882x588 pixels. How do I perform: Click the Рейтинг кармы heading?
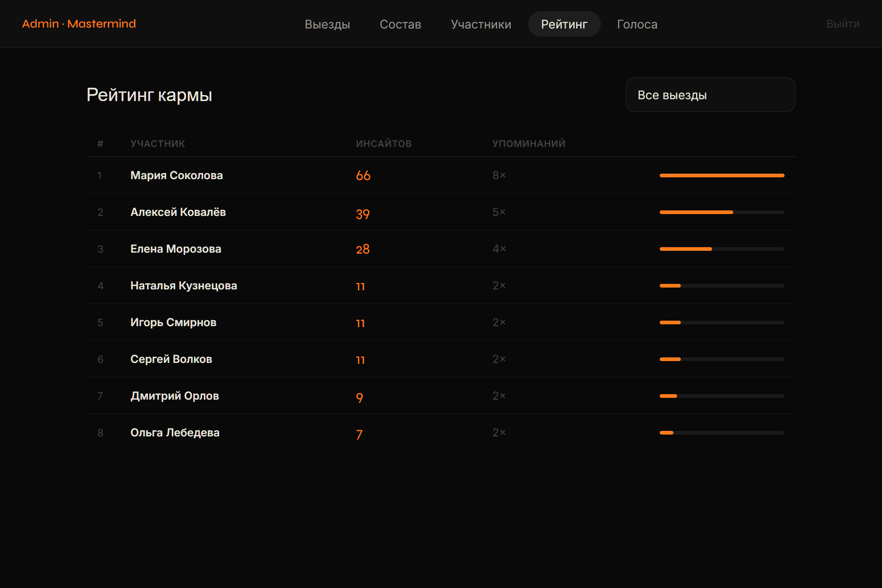(149, 95)
